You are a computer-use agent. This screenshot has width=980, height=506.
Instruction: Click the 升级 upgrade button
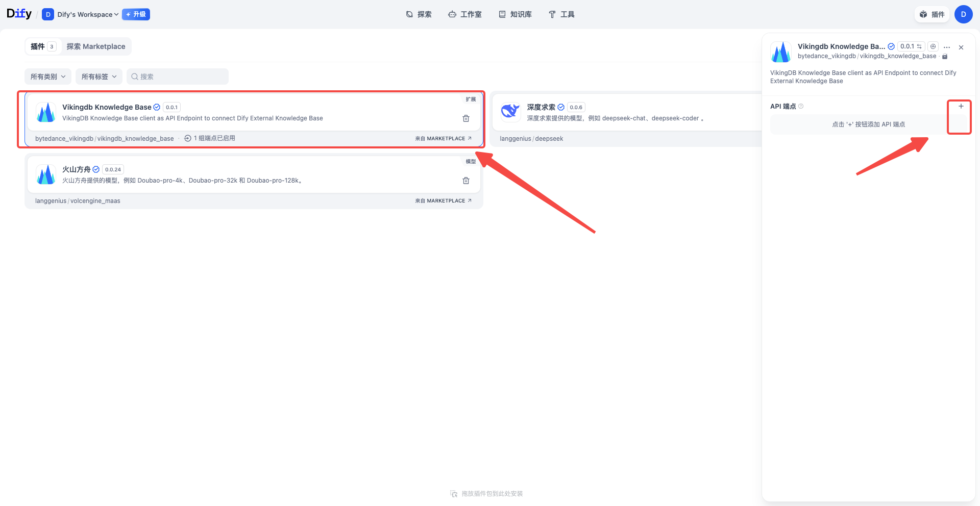pyautogui.click(x=136, y=14)
